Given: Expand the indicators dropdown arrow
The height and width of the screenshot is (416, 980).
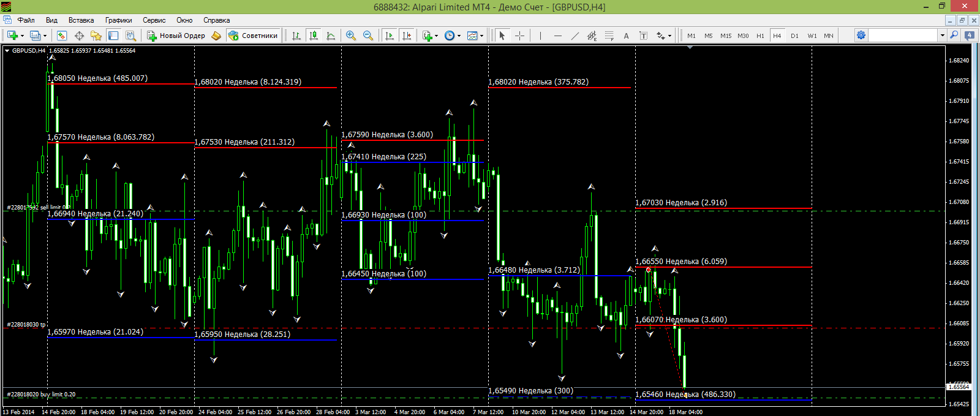Looking at the screenshot, I should [437, 36].
